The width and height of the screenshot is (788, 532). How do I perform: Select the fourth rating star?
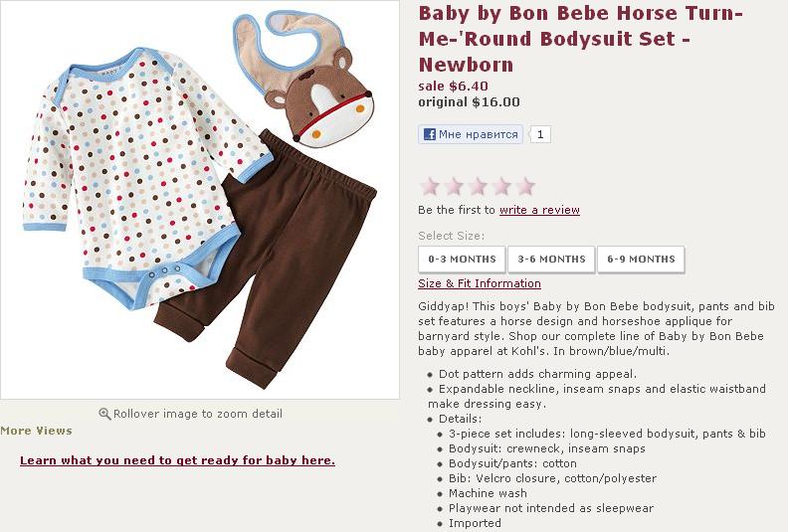pyautogui.click(x=501, y=186)
